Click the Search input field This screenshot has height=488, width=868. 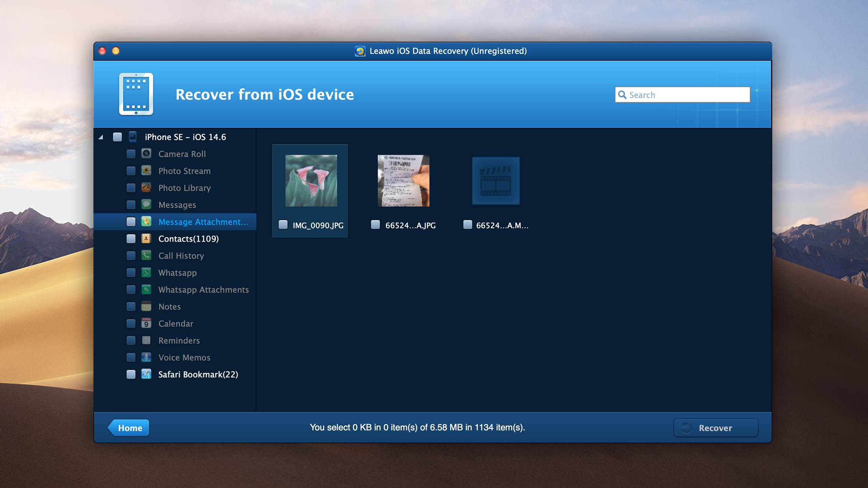[682, 95]
